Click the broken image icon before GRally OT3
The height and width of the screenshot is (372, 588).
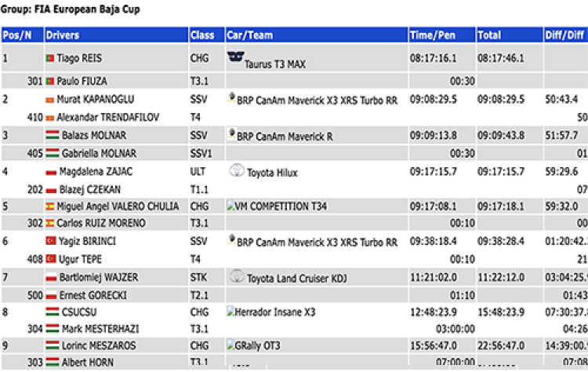pos(230,345)
